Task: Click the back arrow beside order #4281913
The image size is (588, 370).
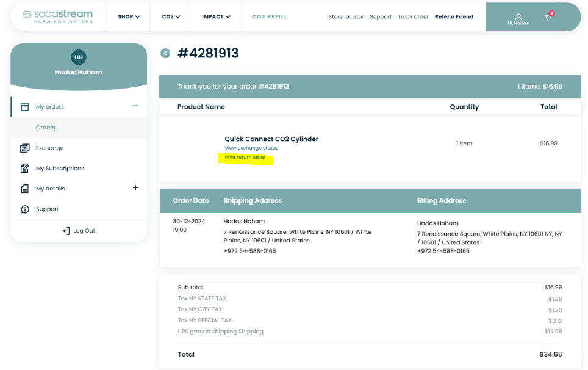Action: point(165,53)
